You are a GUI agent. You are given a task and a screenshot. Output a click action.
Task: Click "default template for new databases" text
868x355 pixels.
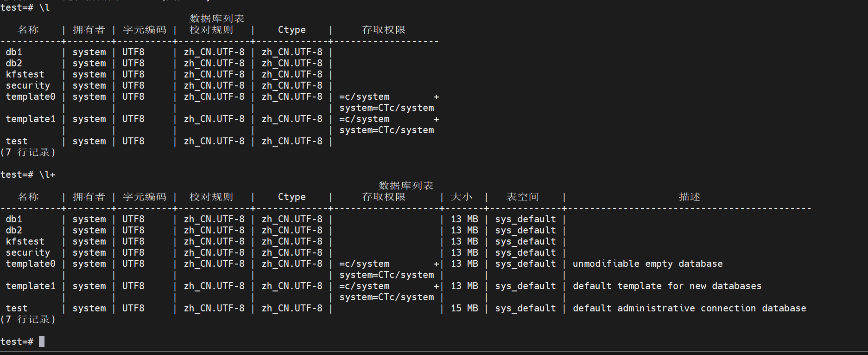667,286
